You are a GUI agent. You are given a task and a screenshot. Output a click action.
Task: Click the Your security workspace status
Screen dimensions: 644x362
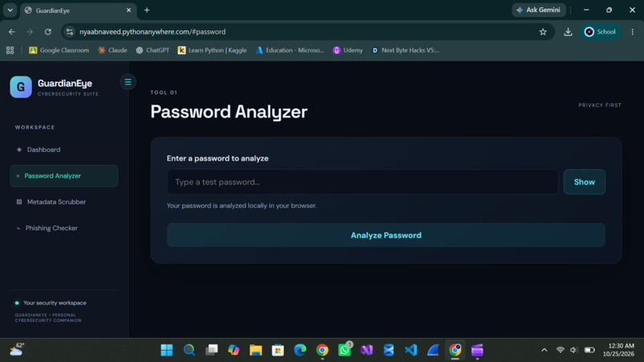(x=50, y=303)
